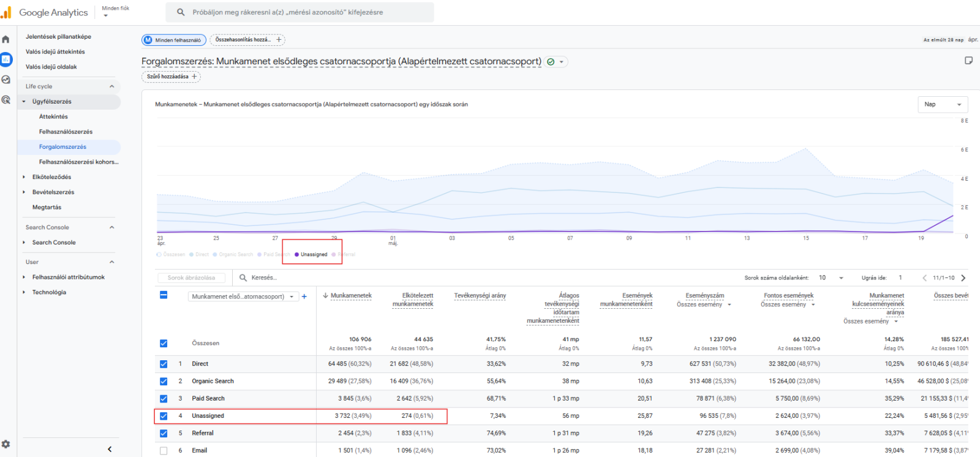Open the share report icon at top right
The height and width of the screenshot is (457, 980).
968,61
